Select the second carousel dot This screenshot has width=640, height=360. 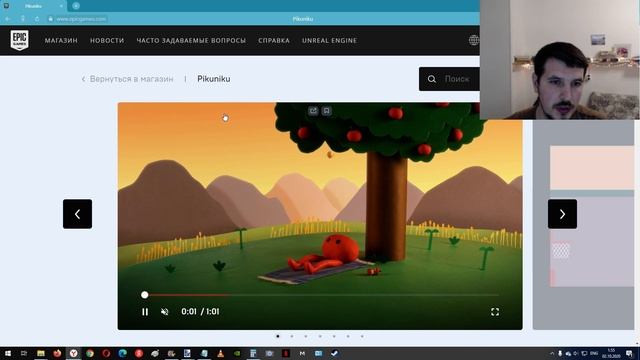pos(292,336)
